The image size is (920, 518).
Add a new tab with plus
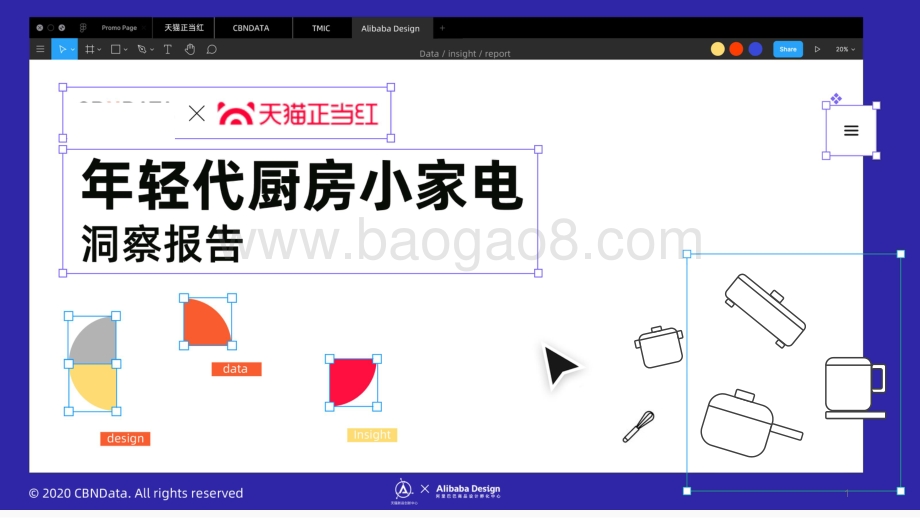pos(442,28)
